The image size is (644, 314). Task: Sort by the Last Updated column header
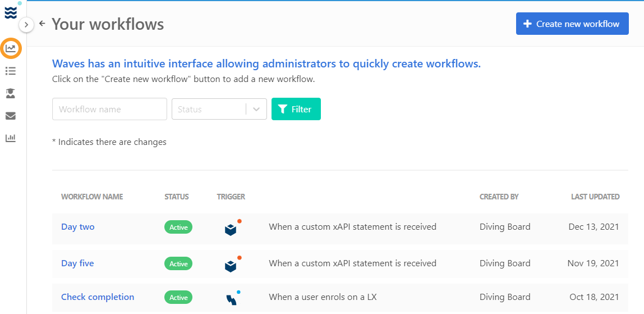595,197
